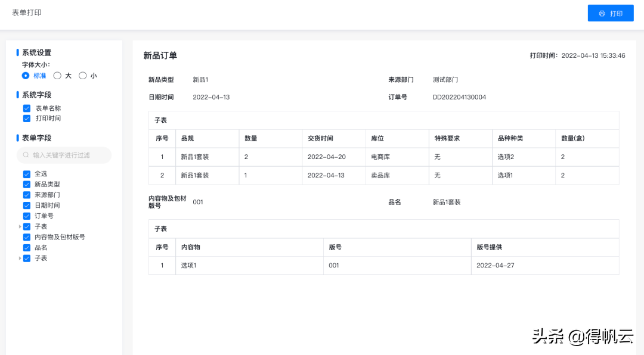Screen dimensions: 644x355
Task: Click the 测试部门 value
Action: point(445,80)
